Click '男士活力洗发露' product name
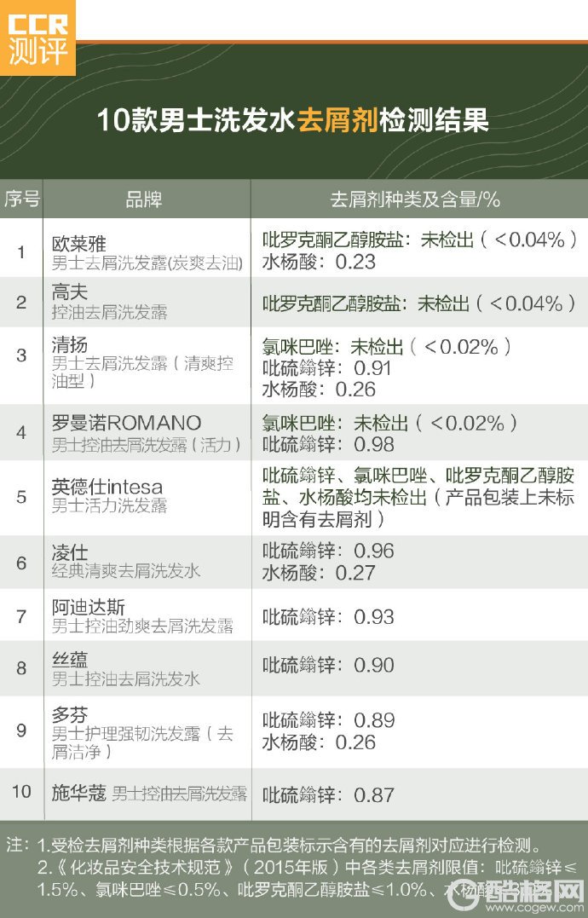Viewport: 588px width, 918px height. [109, 505]
